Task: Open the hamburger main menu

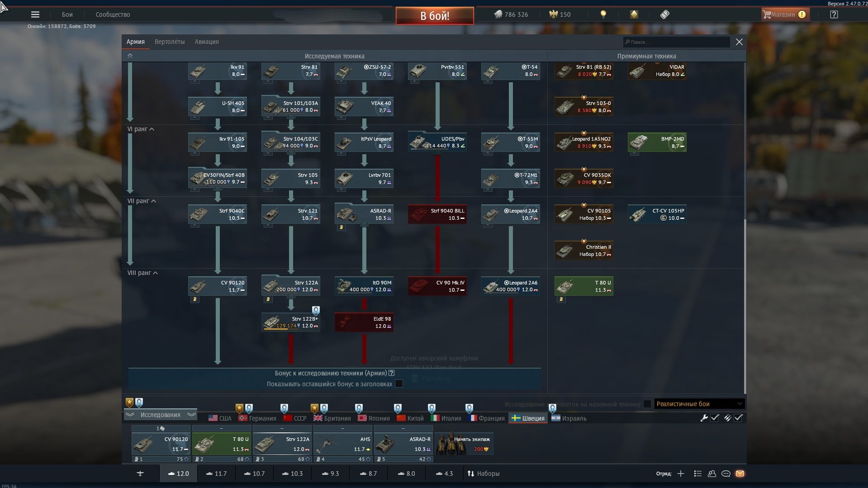Action: (35, 14)
